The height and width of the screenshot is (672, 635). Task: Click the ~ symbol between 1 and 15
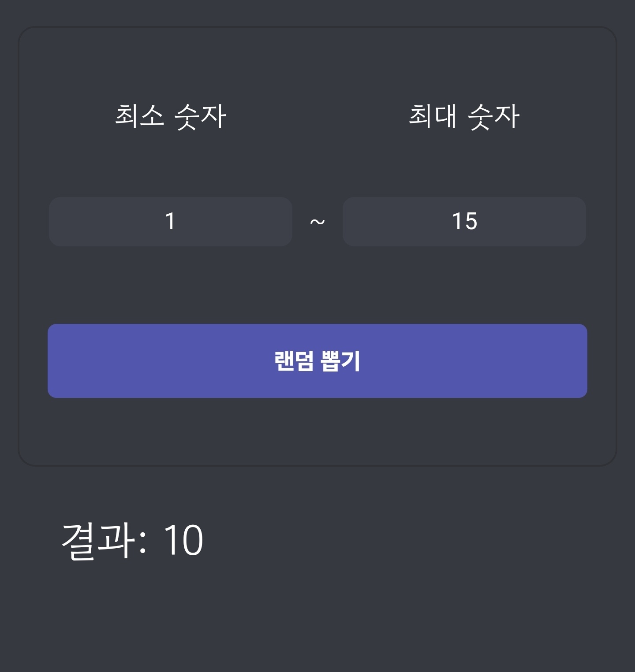317,222
